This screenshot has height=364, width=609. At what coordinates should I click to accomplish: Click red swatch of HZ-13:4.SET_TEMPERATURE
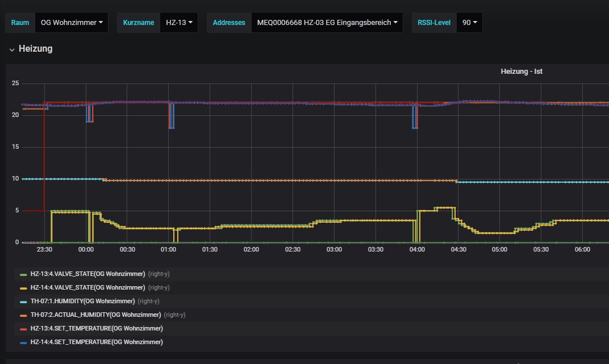(23, 329)
